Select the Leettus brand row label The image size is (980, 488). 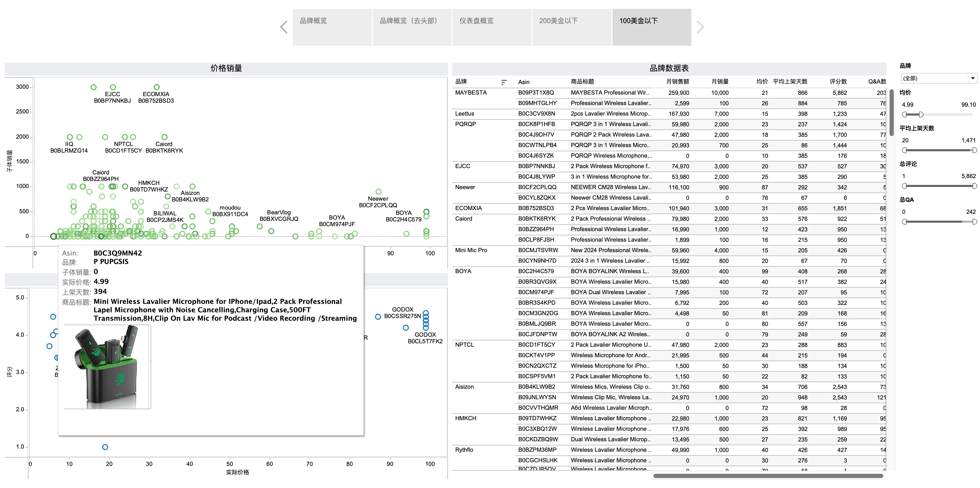(465, 114)
